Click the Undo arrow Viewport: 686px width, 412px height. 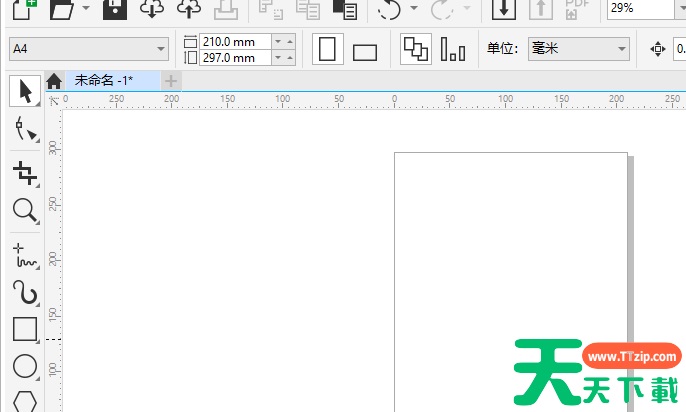388,9
